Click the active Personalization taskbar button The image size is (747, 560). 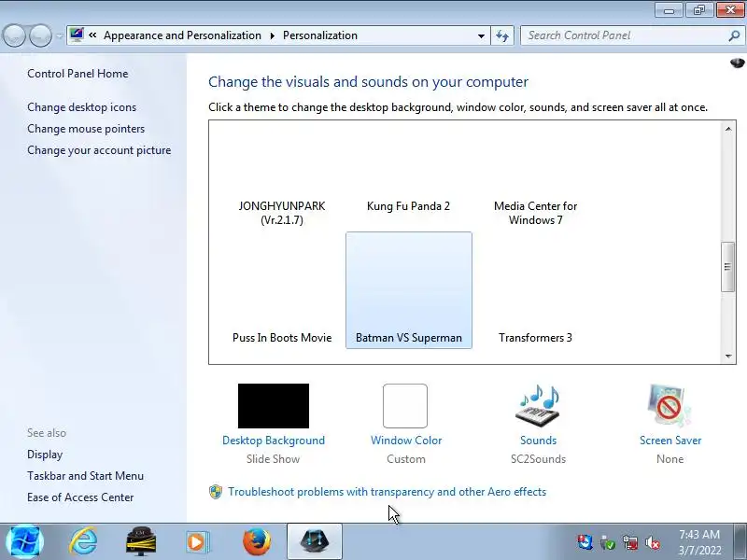pyautogui.click(x=314, y=541)
